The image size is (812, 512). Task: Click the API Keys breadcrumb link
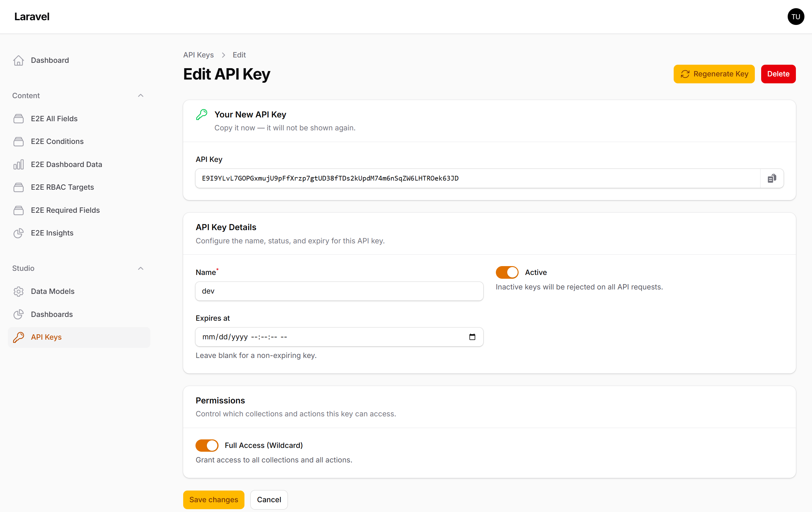pyautogui.click(x=198, y=55)
